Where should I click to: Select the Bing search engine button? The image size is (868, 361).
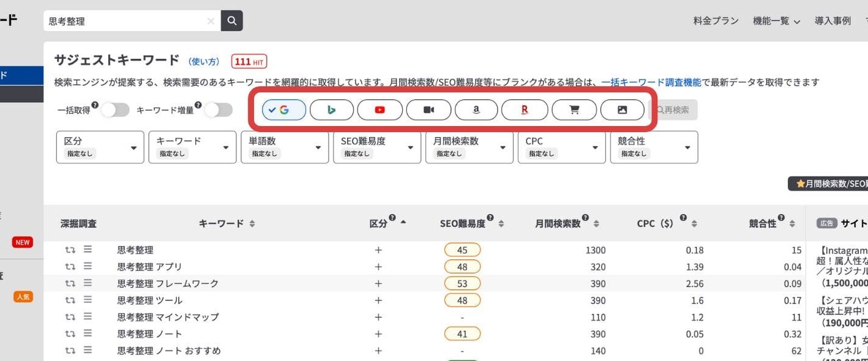(332, 110)
